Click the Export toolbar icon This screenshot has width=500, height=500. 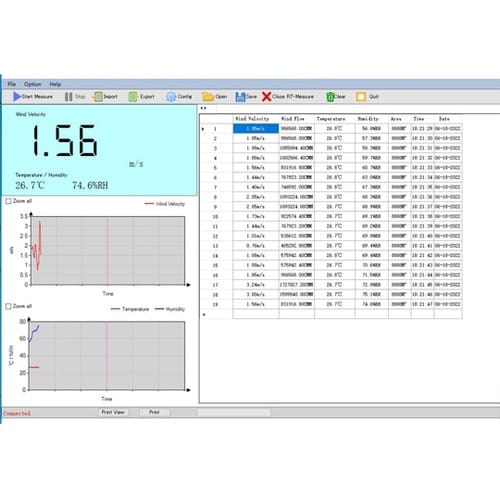(x=133, y=97)
